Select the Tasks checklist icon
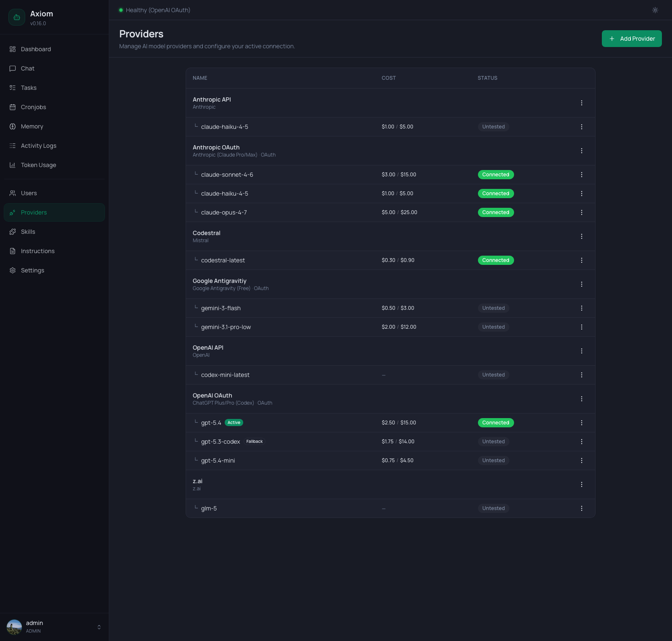The image size is (672, 641). coord(13,88)
